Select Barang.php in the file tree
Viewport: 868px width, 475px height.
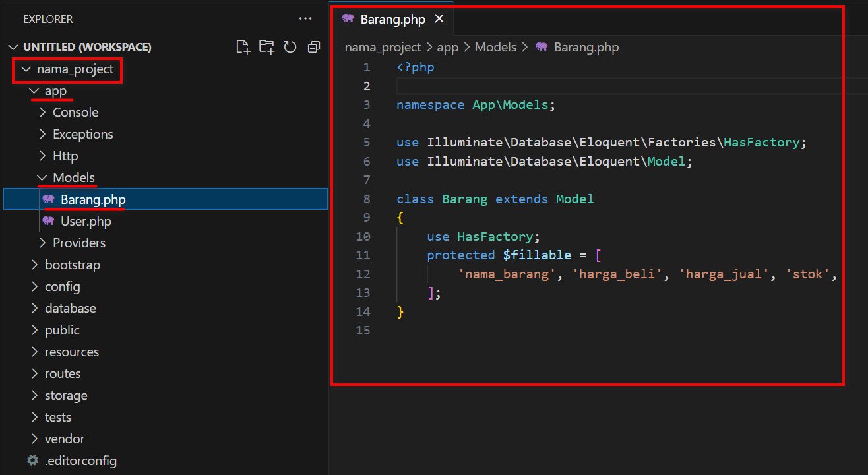pyautogui.click(x=165, y=199)
